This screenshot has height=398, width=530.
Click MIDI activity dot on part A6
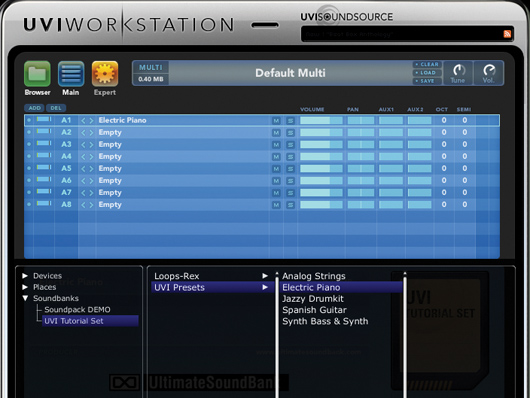pyautogui.click(x=29, y=180)
